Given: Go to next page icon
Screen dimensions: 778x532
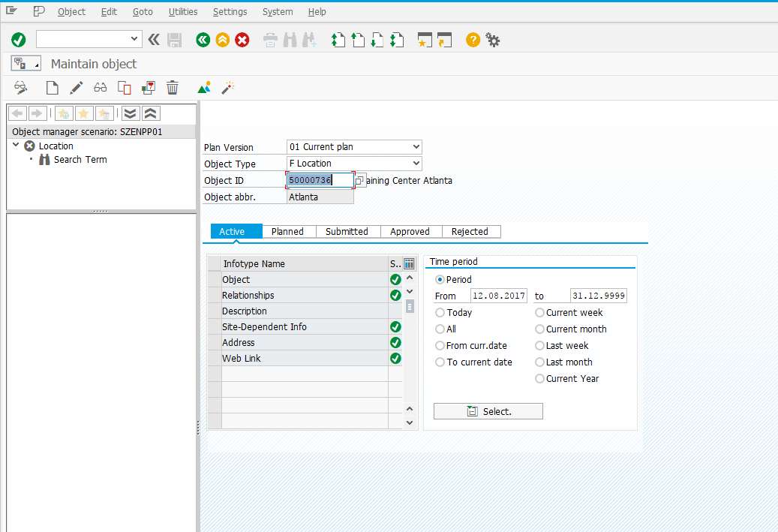Looking at the screenshot, I should tap(377, 41).
